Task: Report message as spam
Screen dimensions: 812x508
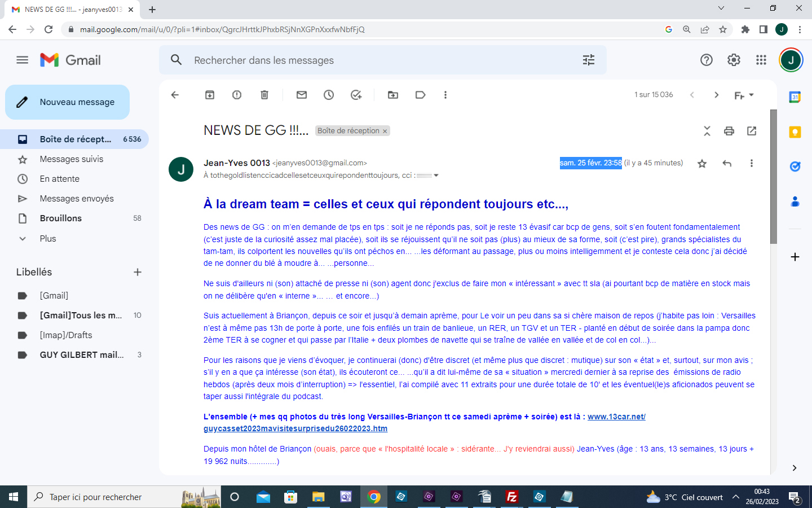Action: [237, 95]
